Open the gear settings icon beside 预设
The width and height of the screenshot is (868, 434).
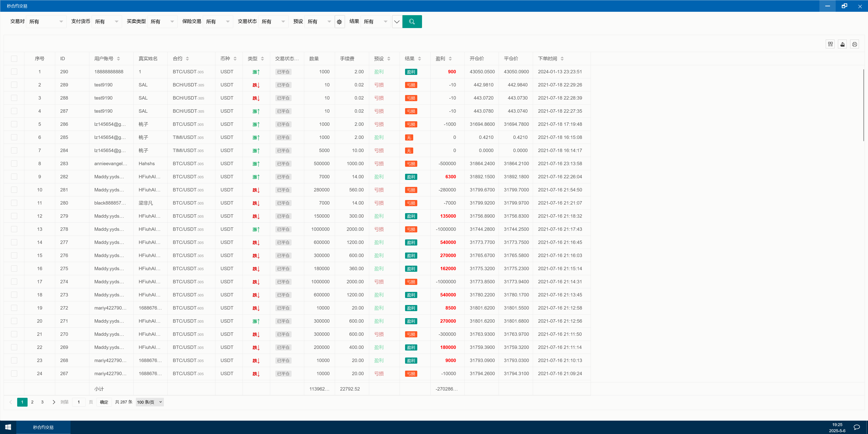click(x=339, y=22)
